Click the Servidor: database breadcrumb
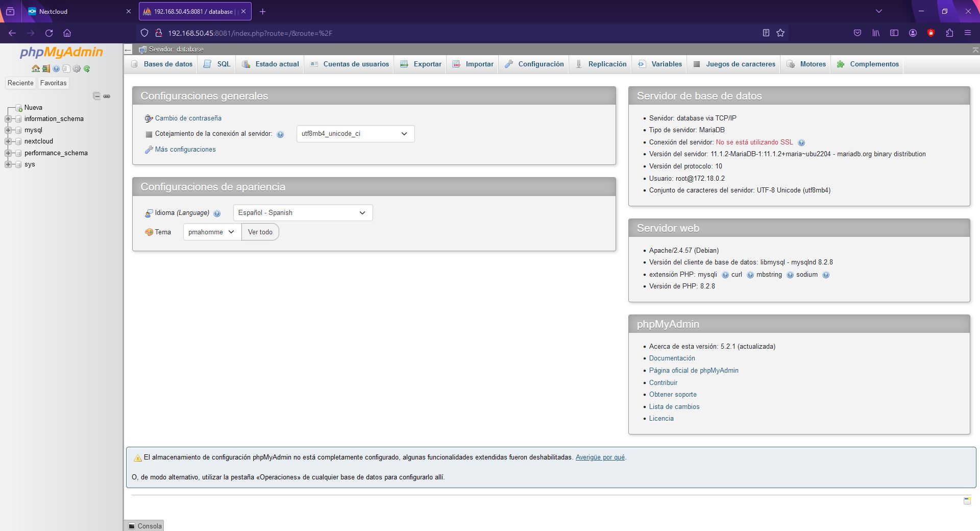980x531 pixels. click(176, 50)
